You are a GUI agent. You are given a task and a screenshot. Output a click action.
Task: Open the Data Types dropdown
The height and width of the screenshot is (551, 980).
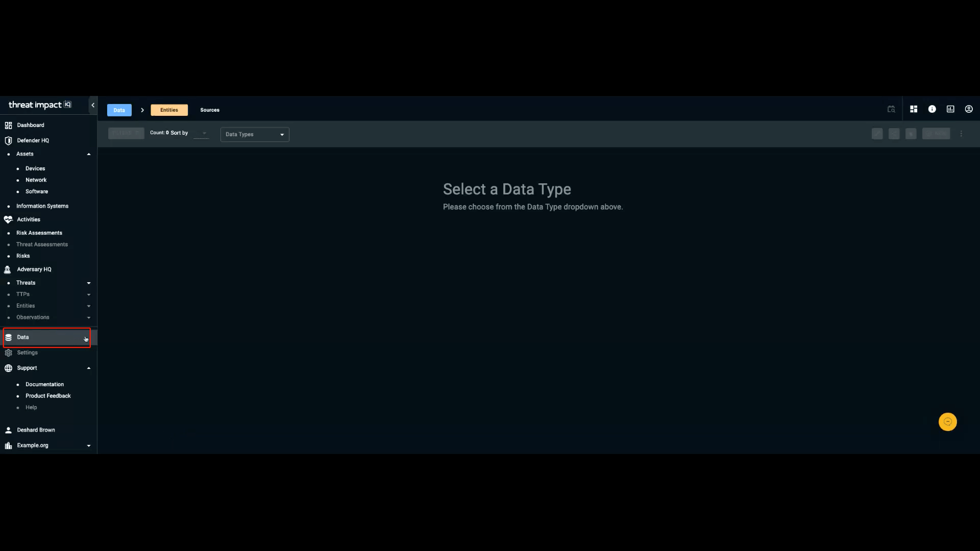click(255, 135)
